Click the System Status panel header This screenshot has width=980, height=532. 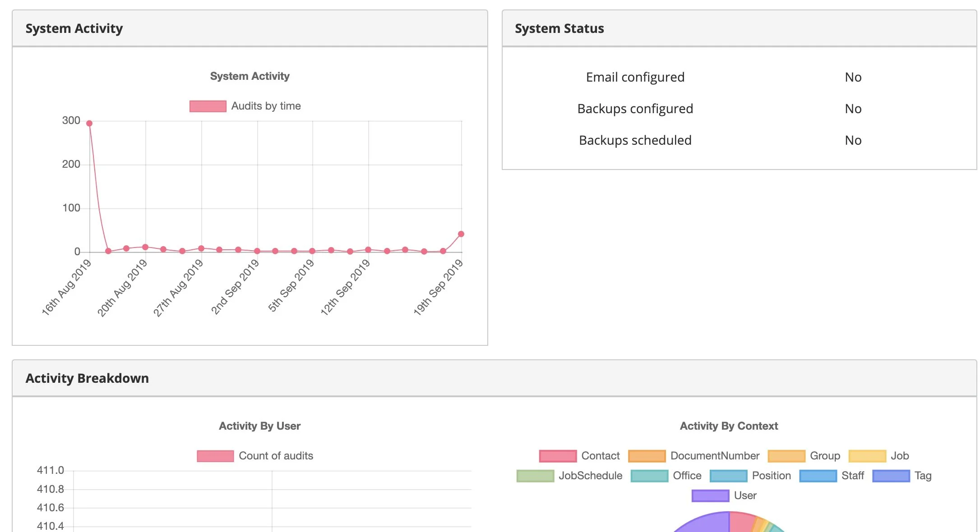coord(739,28)
